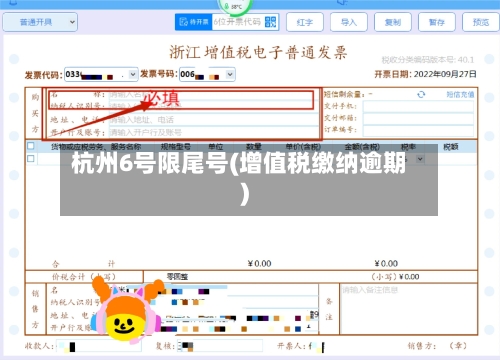Open the 短信充值 SMS recharge link

(x=460, y=95)
